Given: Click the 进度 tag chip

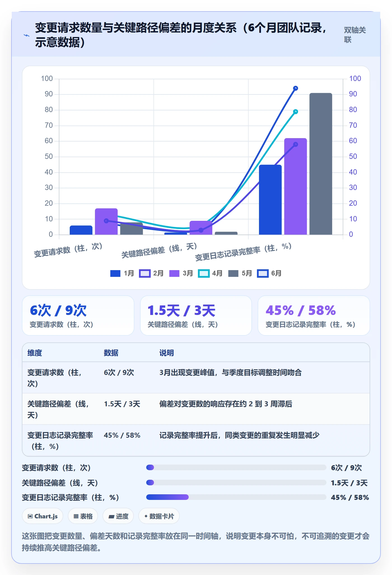Looking at the screenshot, I should point(118,516).
